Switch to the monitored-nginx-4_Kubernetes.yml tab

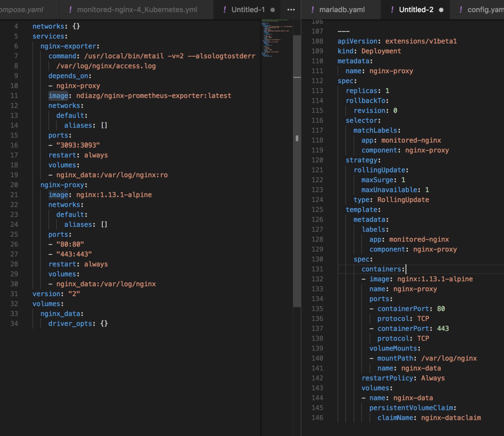click(137, 10)
